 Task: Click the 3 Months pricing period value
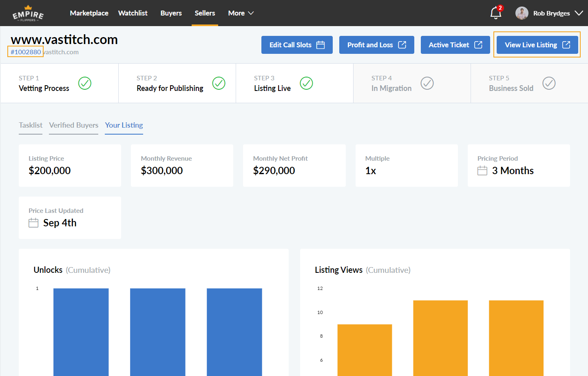[513, 170]
